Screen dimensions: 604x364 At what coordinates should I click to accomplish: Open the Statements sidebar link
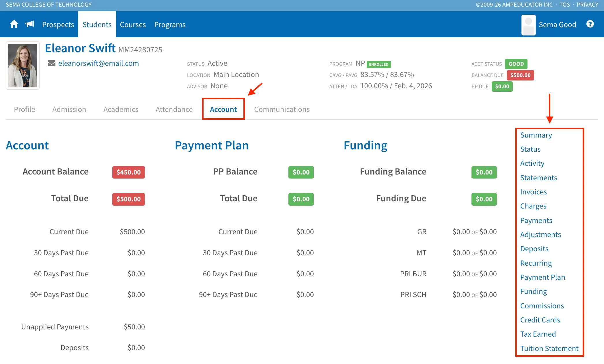click(x=538, y=178)
